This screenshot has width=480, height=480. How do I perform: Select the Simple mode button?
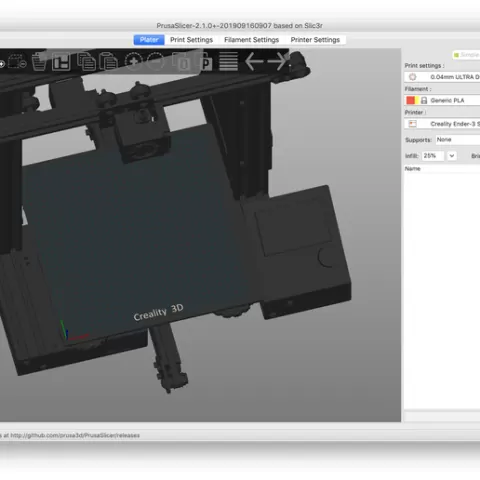[466, 55]
